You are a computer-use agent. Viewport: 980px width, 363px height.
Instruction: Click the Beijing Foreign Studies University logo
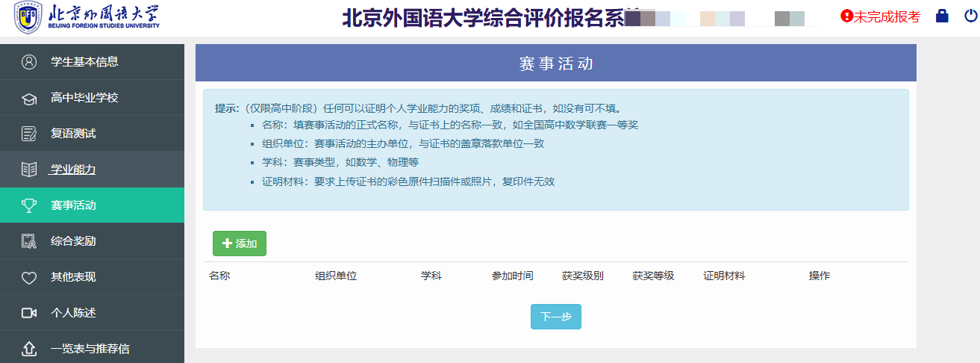(87, 18)
